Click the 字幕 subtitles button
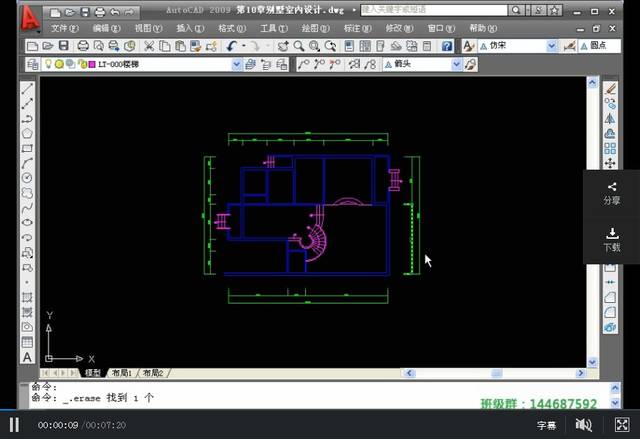This screenshot has height=439, width=640. tap(547, 425)
